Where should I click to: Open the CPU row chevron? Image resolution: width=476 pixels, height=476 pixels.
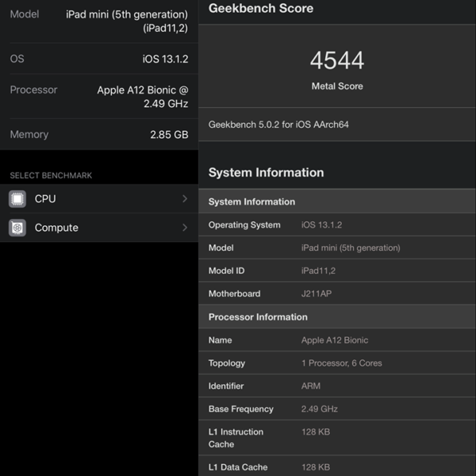click(x=185, y=199)
